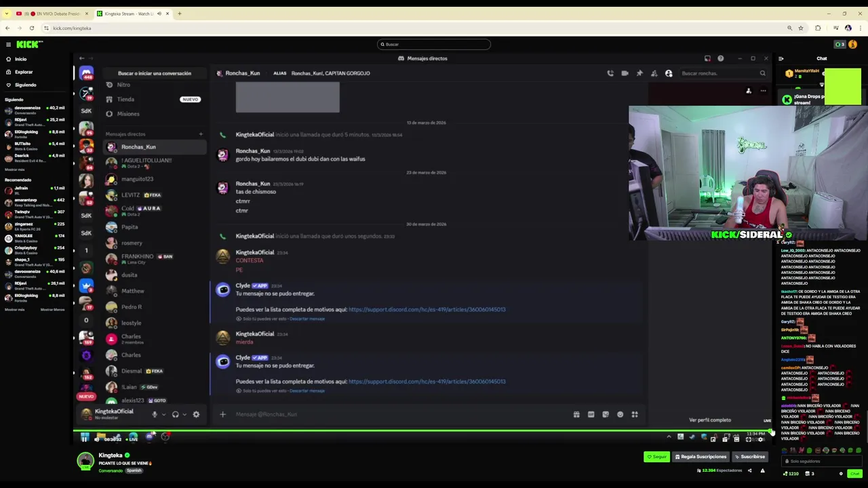The image size is (868, 488).
Task: Expand microphone input options arrow
Action: 163,414
